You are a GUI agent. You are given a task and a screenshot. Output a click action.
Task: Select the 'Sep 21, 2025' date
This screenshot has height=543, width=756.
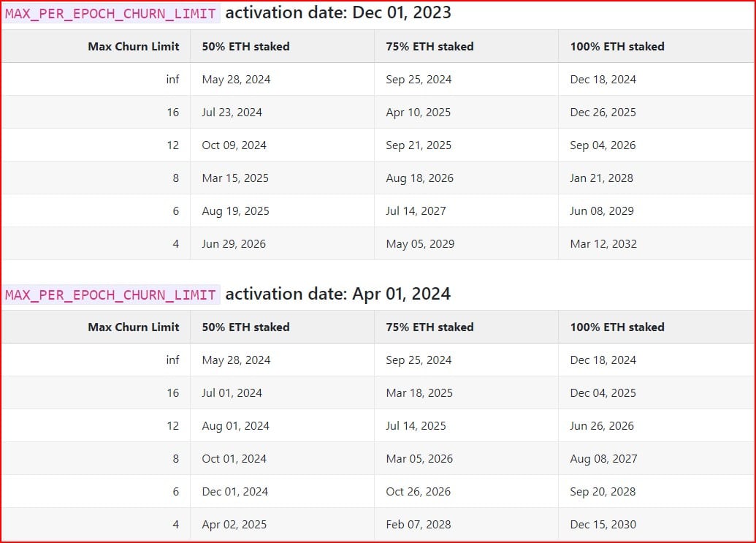pyautogui.click(x=419, y=145)
